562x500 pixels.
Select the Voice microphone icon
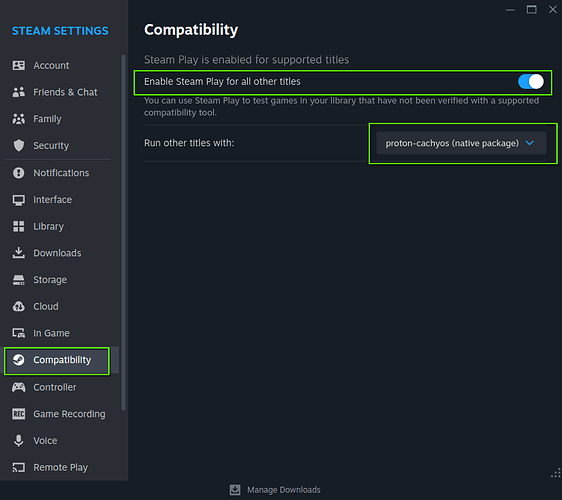click(19, 441)
